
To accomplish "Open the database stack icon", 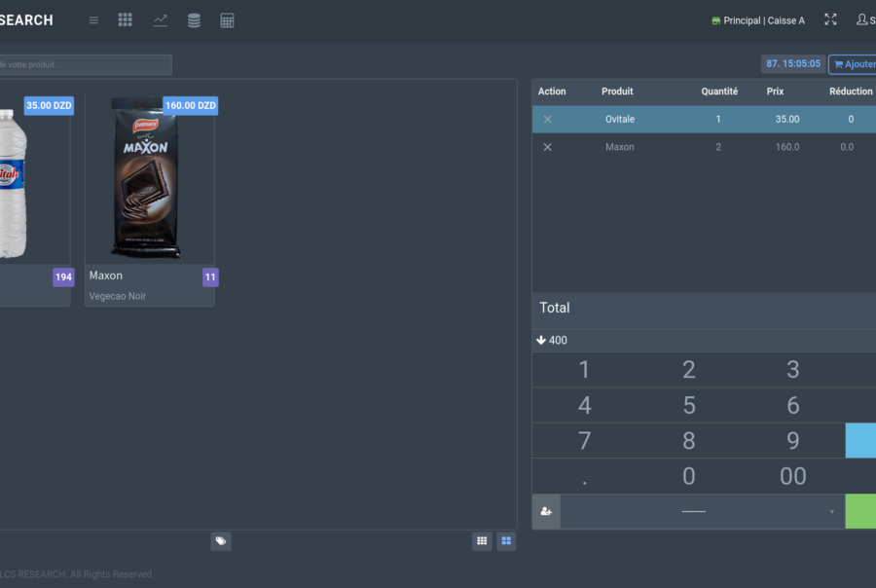I will click(194, 20).
